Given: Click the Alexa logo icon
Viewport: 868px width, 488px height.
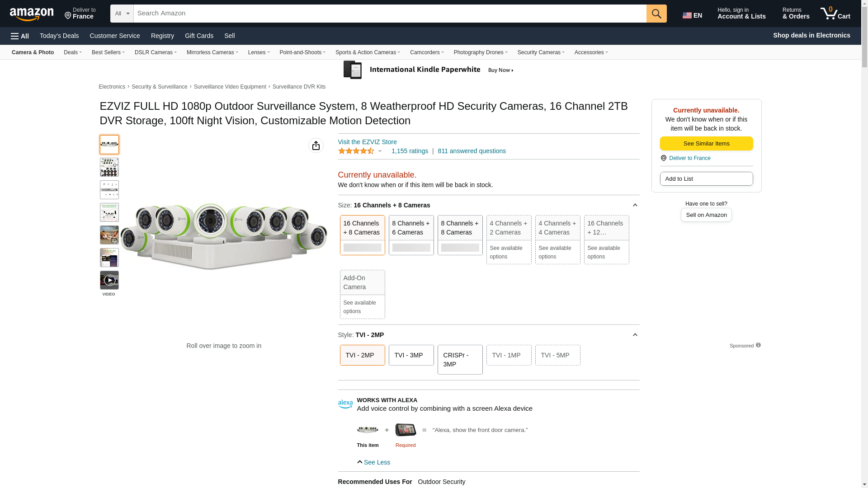Looking at the screenshot, I should pyautogui.click(x=345, y=404).
